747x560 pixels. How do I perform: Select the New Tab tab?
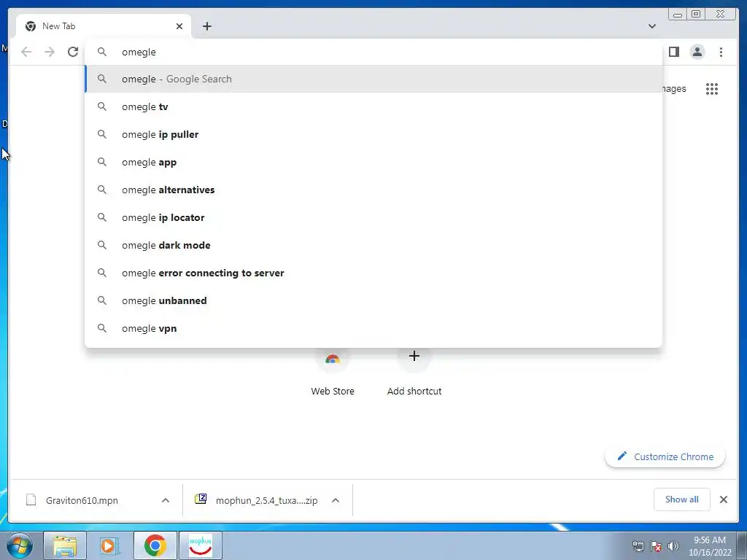click(104, 26)
